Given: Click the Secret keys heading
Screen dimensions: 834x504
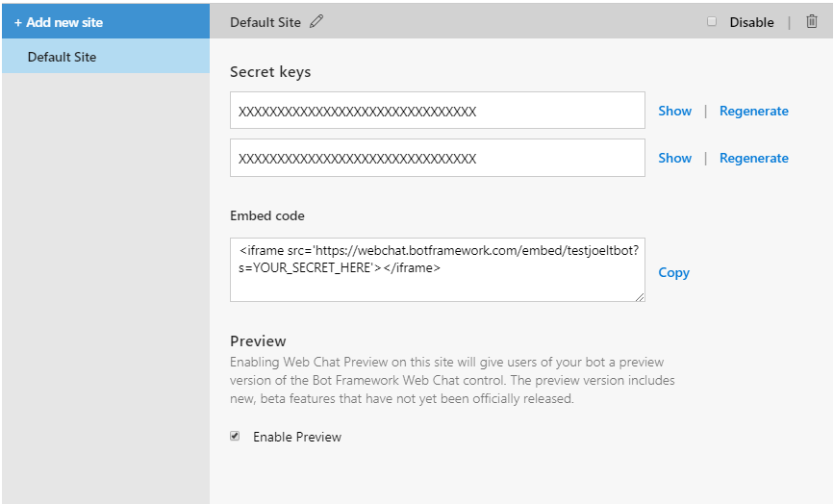Looking at the screenshot, I should tap(270, 72).
